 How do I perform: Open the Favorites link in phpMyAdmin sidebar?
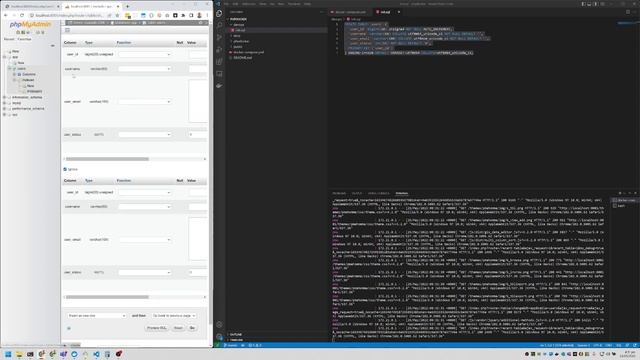[x=24, y=39]
